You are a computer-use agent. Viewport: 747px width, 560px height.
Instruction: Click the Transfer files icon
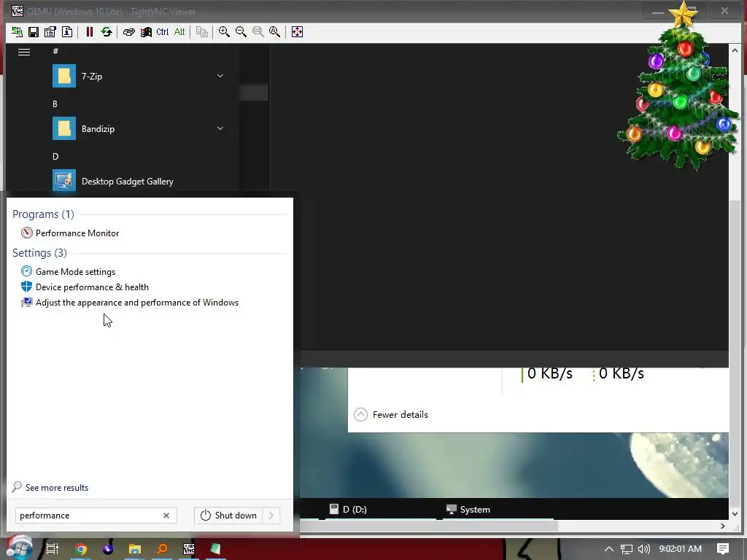point(202,32)
